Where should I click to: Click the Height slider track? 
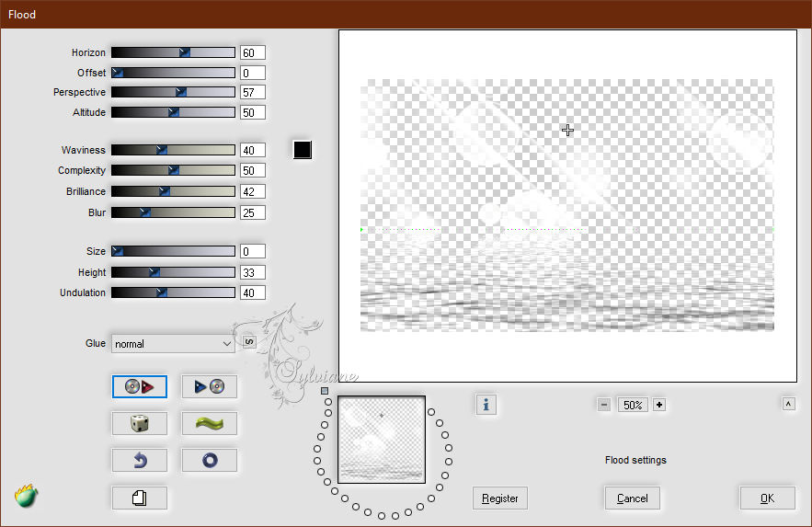[173, 272]
